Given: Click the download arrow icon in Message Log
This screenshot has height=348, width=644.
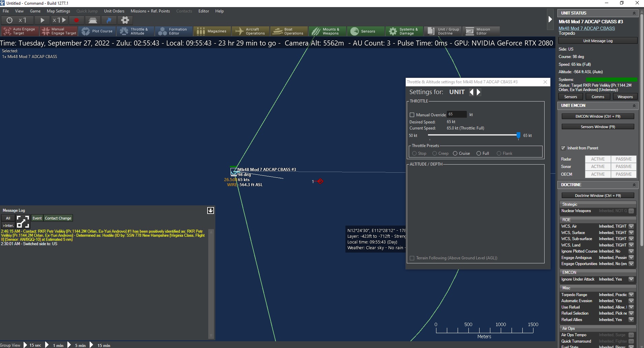Looking at the screenshot, I should click(x=211, y=210).
